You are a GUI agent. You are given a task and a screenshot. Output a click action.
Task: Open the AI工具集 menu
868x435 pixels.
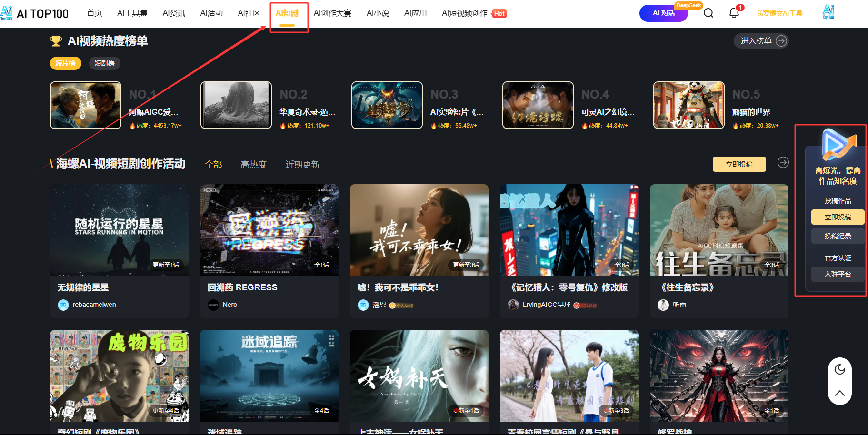(132, 13)
